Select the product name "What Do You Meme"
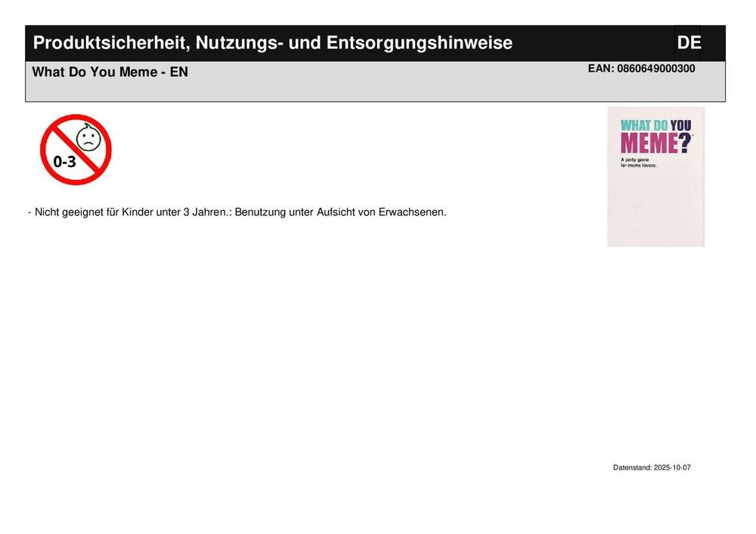Screen dimensions: 756x534 [x=94, y=73]
